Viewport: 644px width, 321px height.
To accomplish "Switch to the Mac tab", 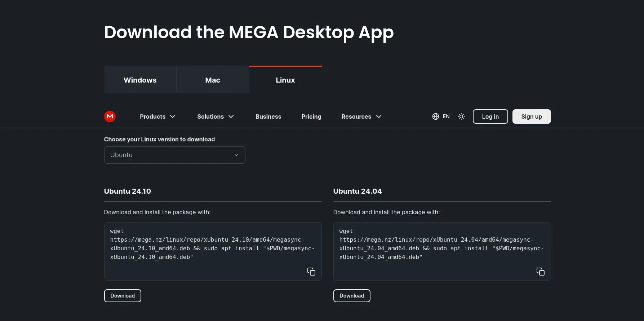I will coord(213,80).
